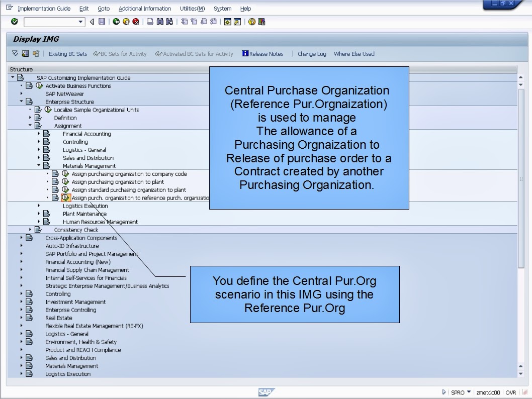Screen dimensions: 532x399
Task: Collapse SAP Customizing Implementation Guide root node
Action: coord(13,77)
